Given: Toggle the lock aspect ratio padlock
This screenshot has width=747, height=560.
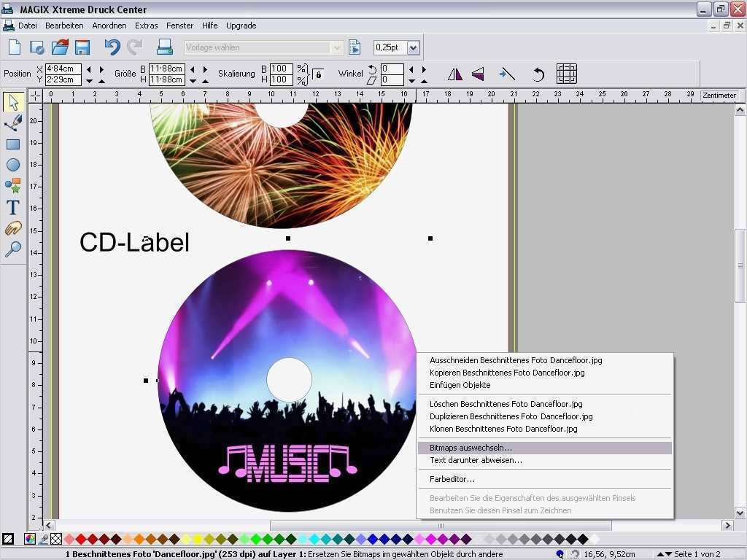Looking at the screenshot, I should [318, 74].
